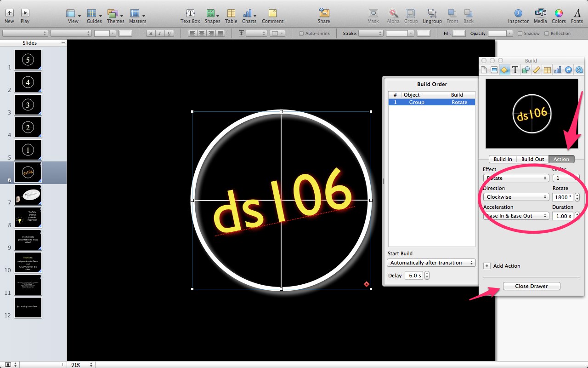Switch to Document inspector tab
588x368 pixels.
pyautogui.click(x=484, y=70)
